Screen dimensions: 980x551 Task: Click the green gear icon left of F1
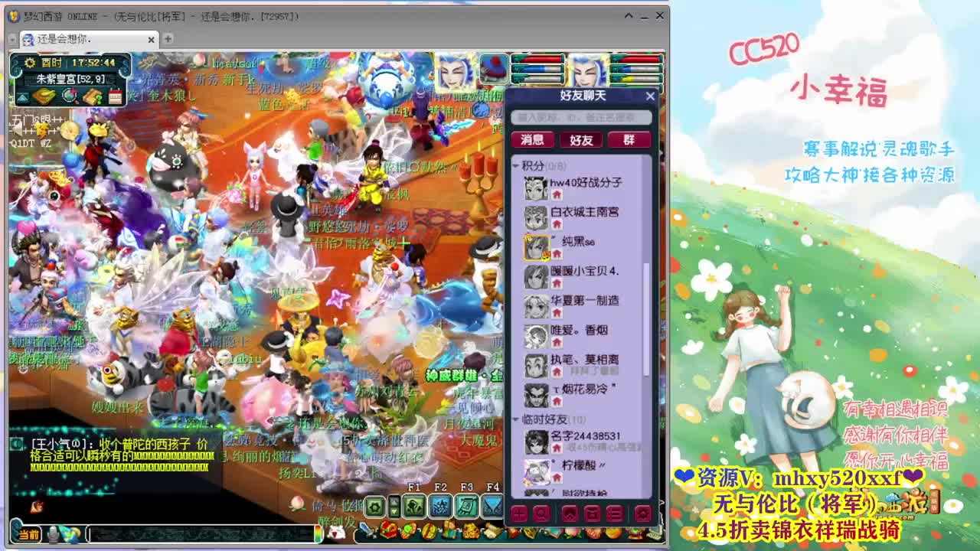pyautogui.click(x=374, y=506)
